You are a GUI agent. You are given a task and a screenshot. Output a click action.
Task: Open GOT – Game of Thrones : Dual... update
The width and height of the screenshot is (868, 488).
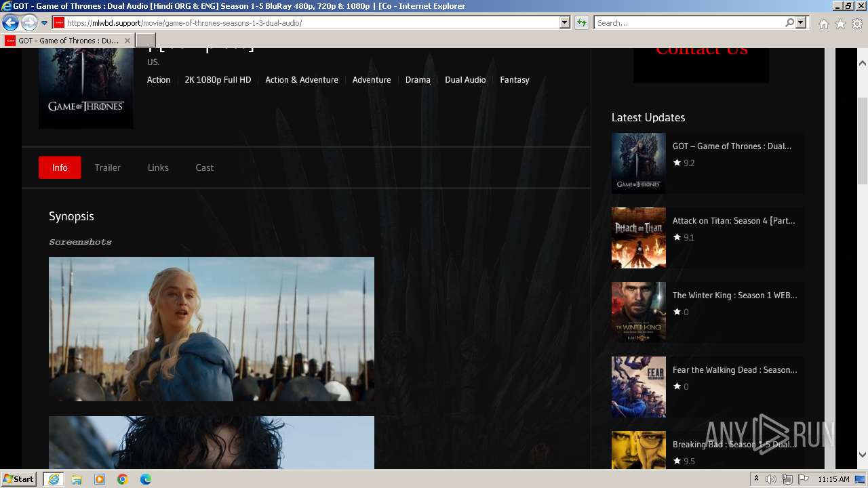(x=732, y=146)
